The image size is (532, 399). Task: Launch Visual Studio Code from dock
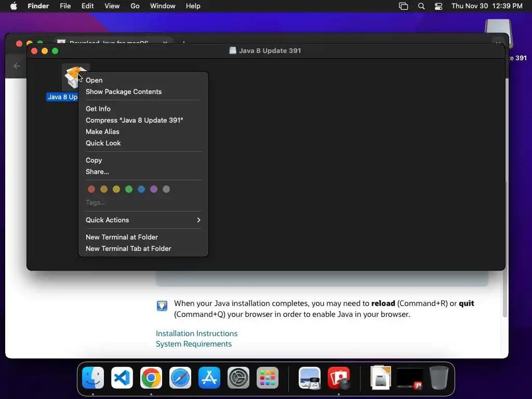[x=122, y=378]
